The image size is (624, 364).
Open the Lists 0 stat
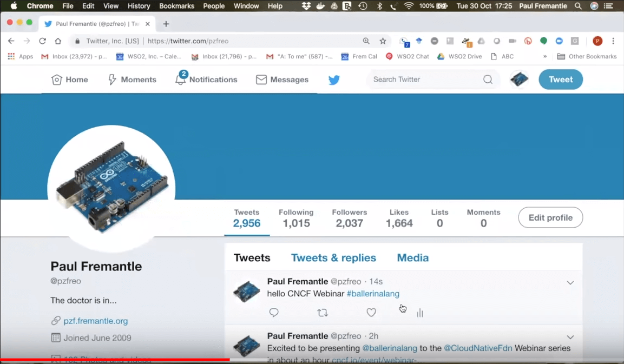pos(440,219)
